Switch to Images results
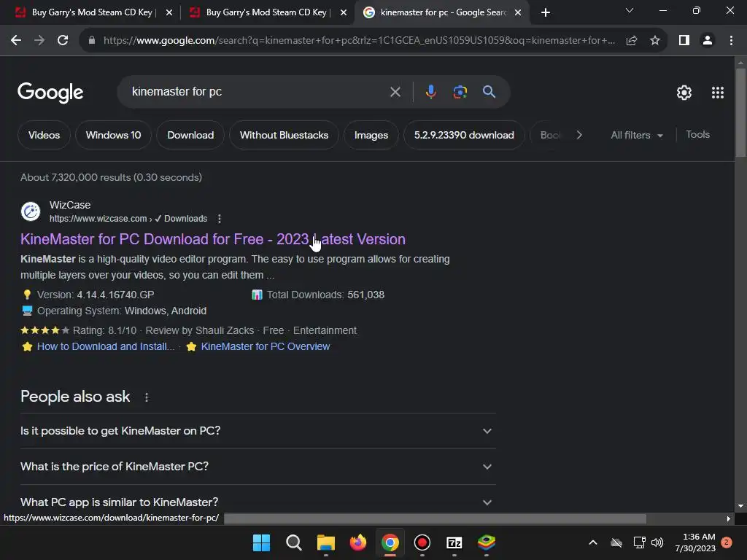This screenshot has width=747, height=560. pyautogui.click(x=371, y=135)
